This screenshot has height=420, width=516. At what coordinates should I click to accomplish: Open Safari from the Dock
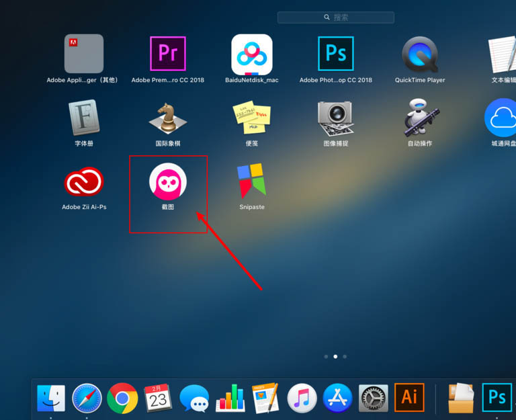pyautogui.click(x=87, y=398)
